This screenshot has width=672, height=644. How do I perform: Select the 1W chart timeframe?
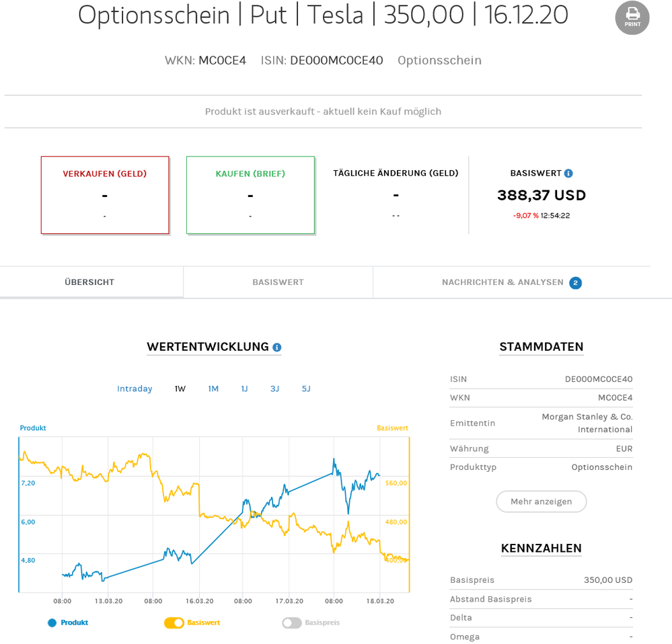pyautogui.click(x=180, y=389)
